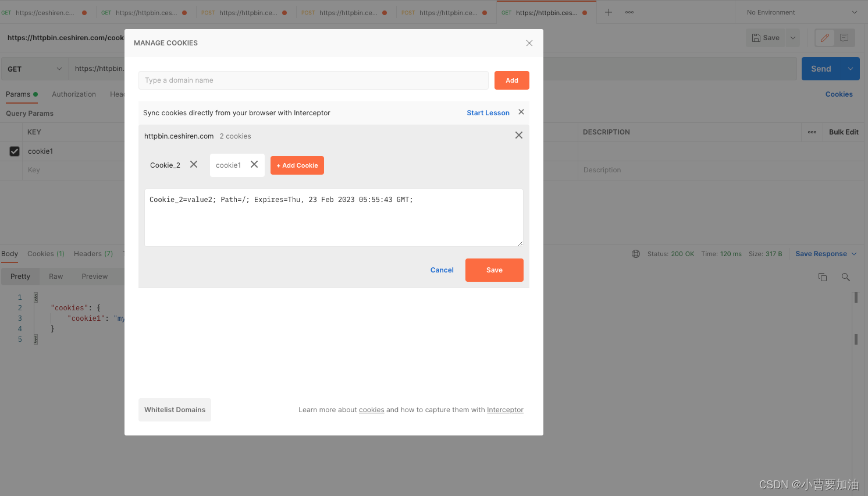Click the + Add Cookie button
Screen dimensions: 868x496
pos(297,165)
